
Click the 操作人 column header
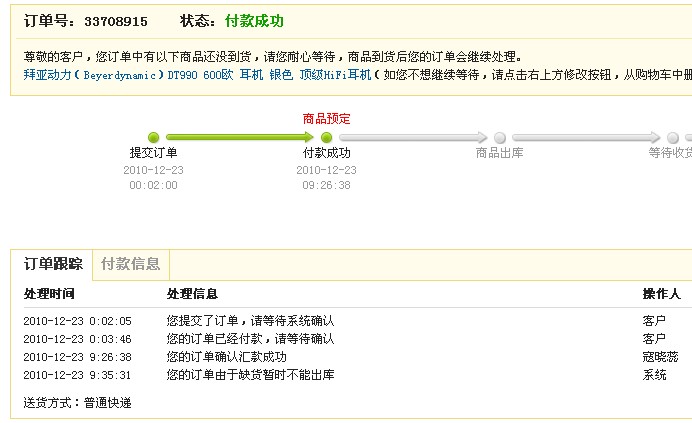[x=661, y=294]
